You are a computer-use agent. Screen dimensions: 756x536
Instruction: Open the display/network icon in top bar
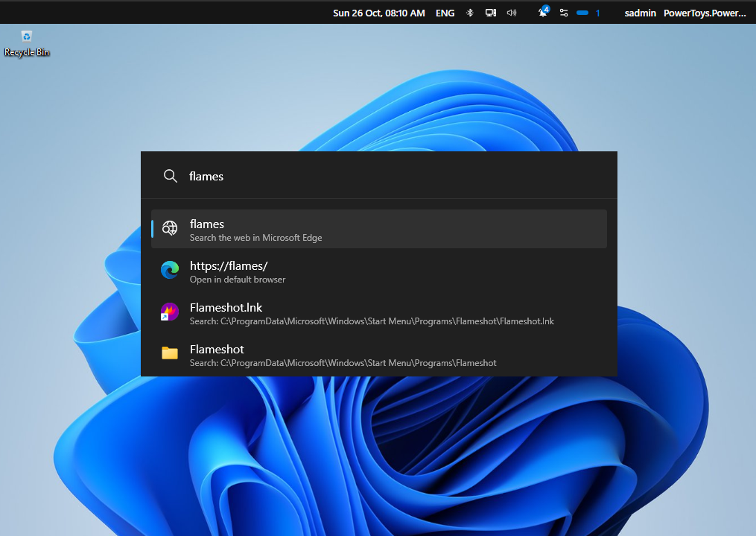pos(490,13)
